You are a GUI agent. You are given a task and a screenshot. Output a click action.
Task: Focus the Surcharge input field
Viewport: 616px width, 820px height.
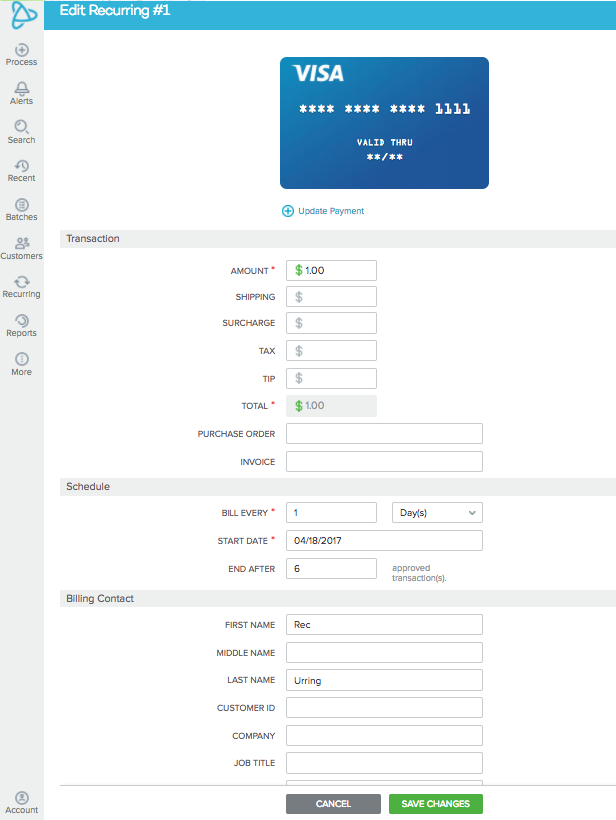(x=331, y=323)
